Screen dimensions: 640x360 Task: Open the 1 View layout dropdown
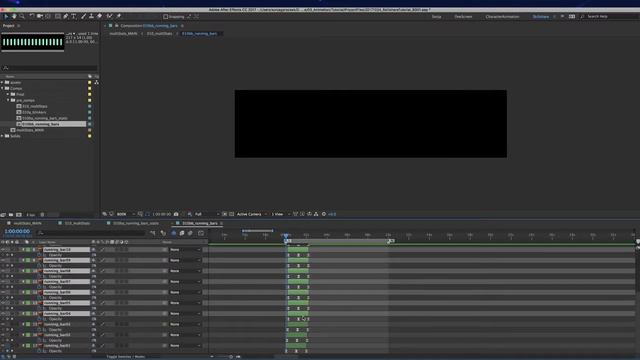click(280, 214)
